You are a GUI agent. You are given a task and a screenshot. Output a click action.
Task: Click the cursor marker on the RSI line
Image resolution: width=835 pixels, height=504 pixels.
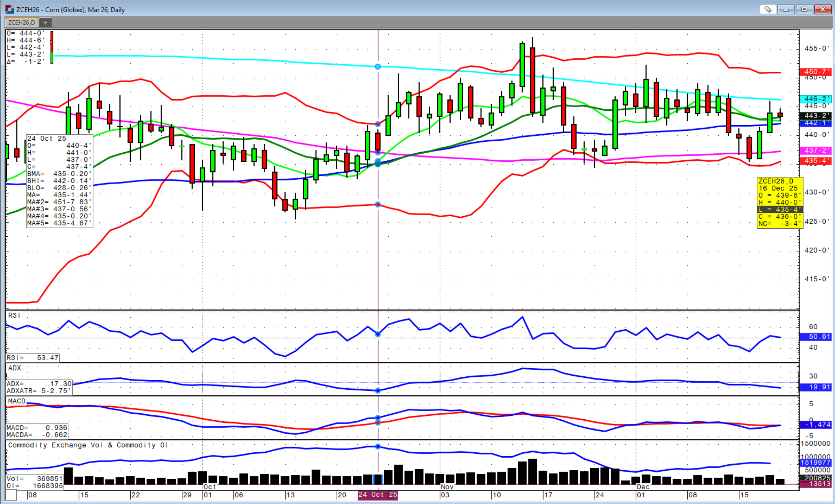click(378, 334)
